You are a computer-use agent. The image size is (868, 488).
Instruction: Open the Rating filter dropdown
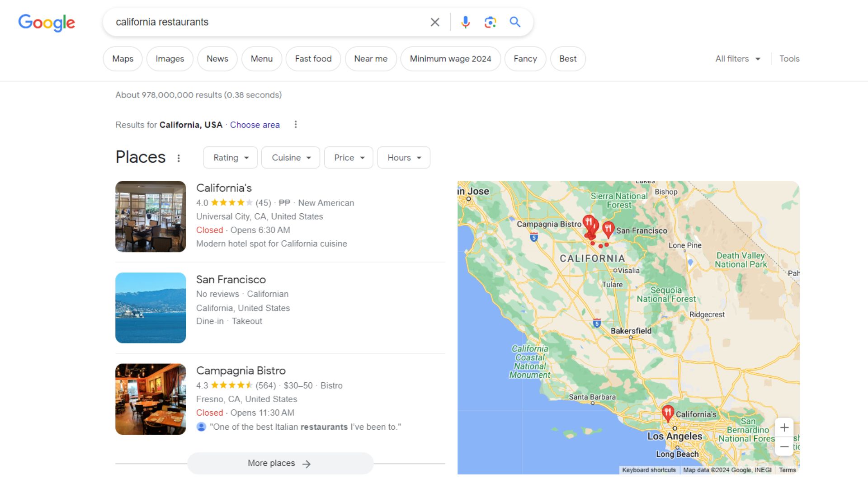pos(230,157)
